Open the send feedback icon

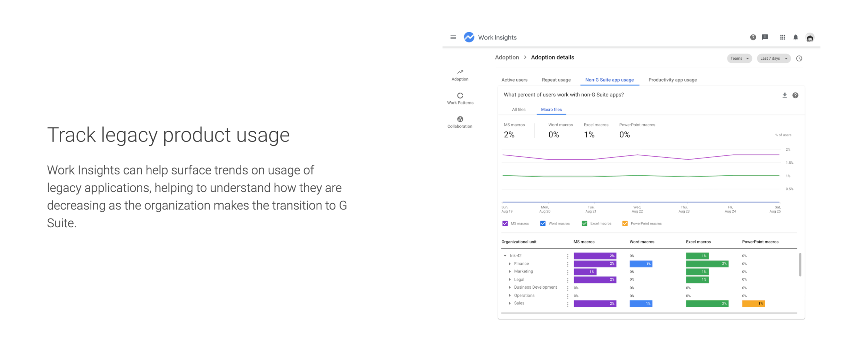point(765,37)
